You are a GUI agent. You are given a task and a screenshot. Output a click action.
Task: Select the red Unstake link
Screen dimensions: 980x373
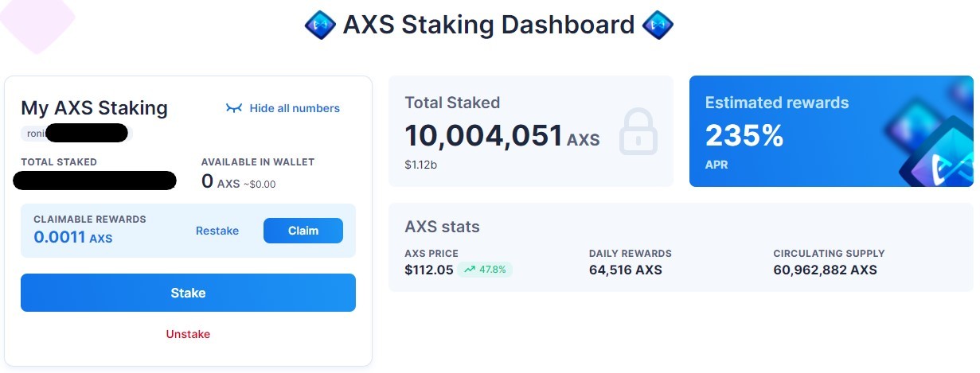188,334
